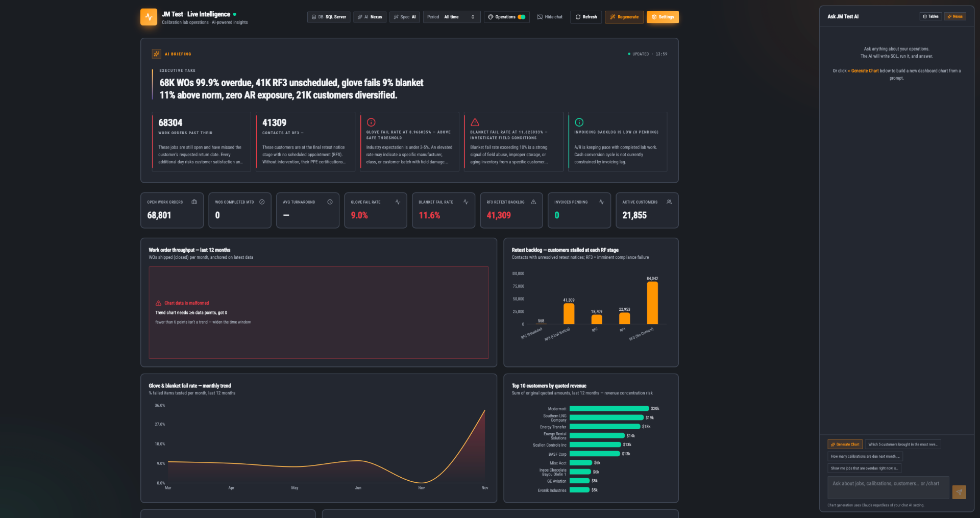Click the Tables button in chat panel
The image size is (980, 518).
[930, 16]
